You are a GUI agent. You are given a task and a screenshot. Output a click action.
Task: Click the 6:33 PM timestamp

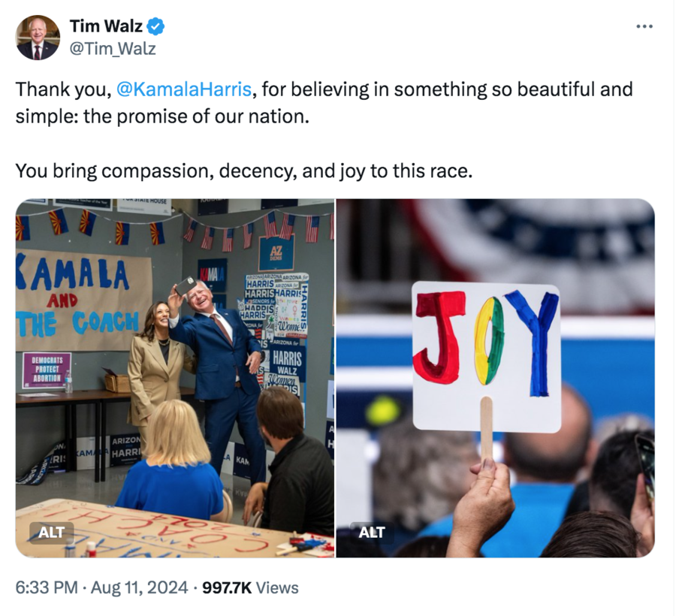pos(47,588)
